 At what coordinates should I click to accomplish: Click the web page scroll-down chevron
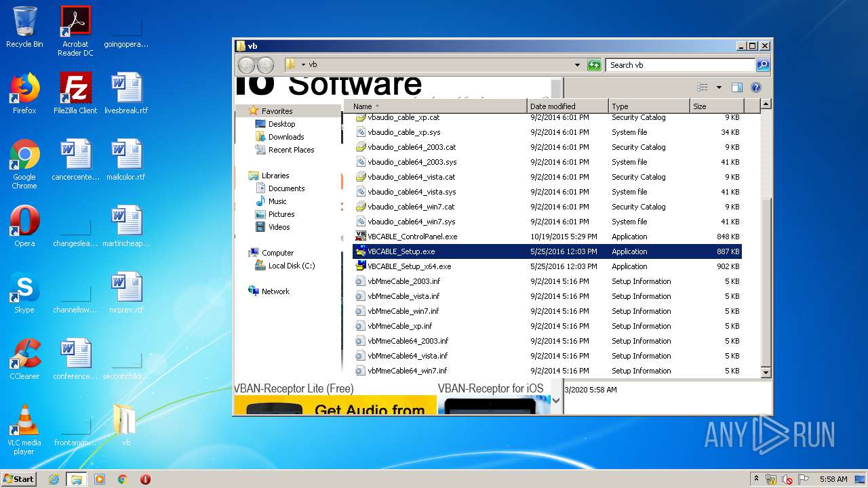(x=557, y=400)
